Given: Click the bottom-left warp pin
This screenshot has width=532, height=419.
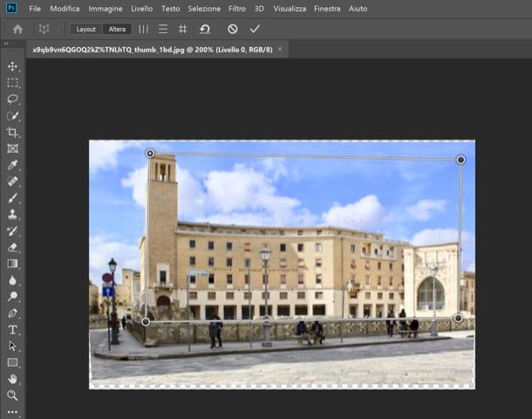Looking at the screenshot, I should [x=146, y=321].
